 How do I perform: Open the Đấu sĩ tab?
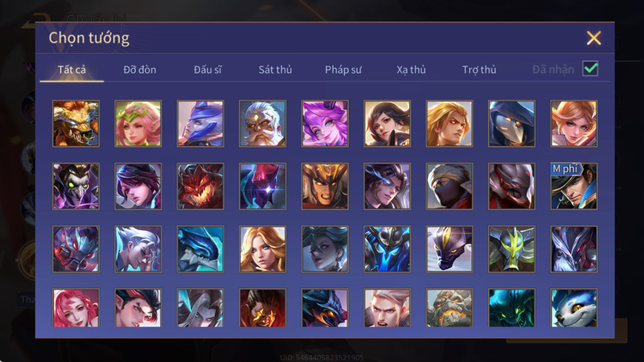click(208, 70)
